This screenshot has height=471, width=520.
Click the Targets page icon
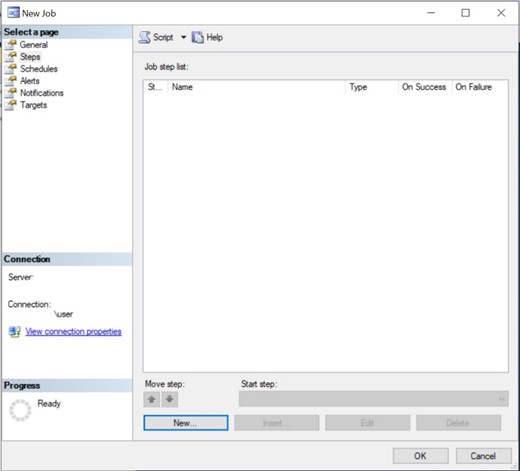[11, 105]
